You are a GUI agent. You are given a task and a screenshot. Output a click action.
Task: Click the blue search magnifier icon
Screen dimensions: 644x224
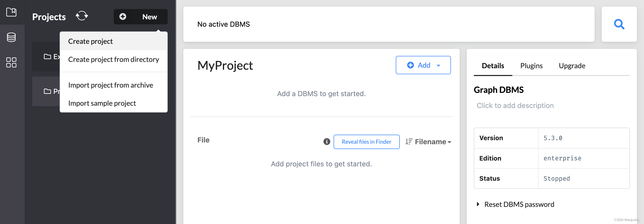(619, 24)
